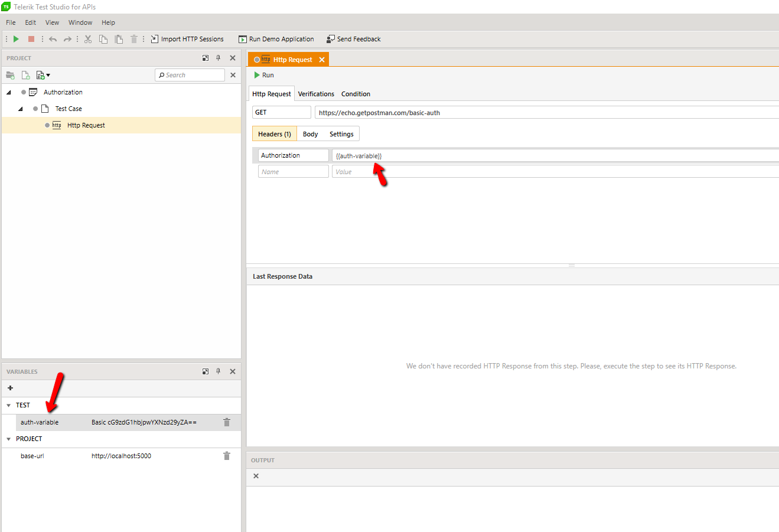
Task: Open the Help menu
Action: click(108, 22)
